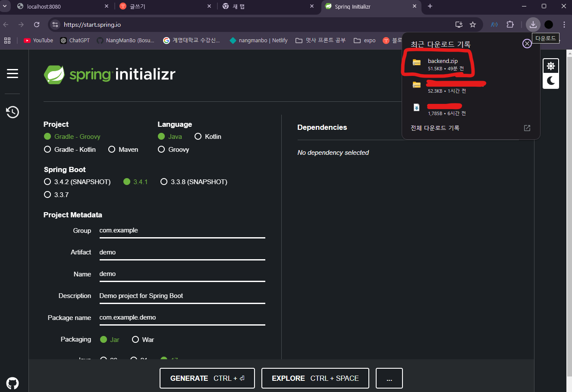This screenshot has height=392, width=572.
Task: Select Gradle - Kotlin project type
Action: (x=70, y=150)
